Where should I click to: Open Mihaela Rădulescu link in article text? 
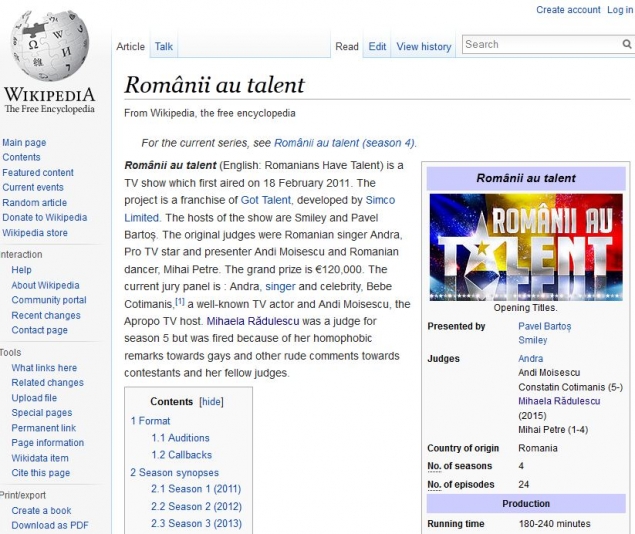click(x=253, y=321)
